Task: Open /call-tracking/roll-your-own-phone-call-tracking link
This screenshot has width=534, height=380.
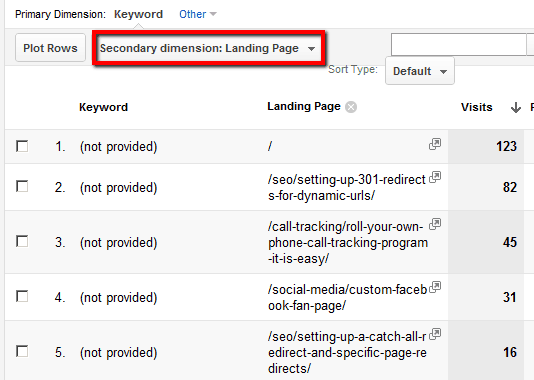Action: [x=348, y=242]
